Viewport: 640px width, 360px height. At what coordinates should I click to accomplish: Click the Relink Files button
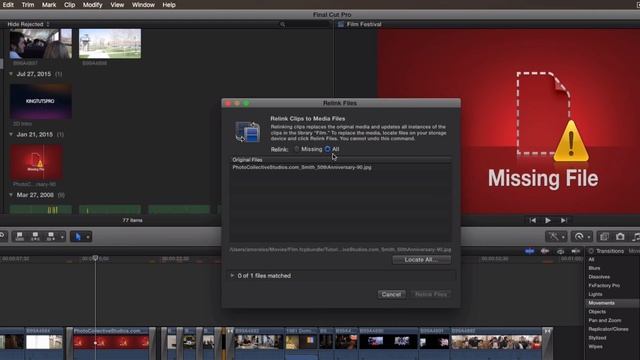[x=431, y=294]
